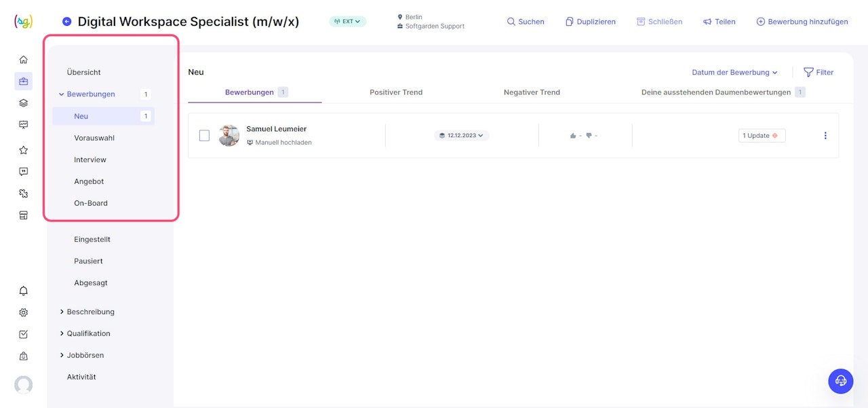Click the home icon in left sidebar
The image size is (868, 408).
(x=24, y=60)
